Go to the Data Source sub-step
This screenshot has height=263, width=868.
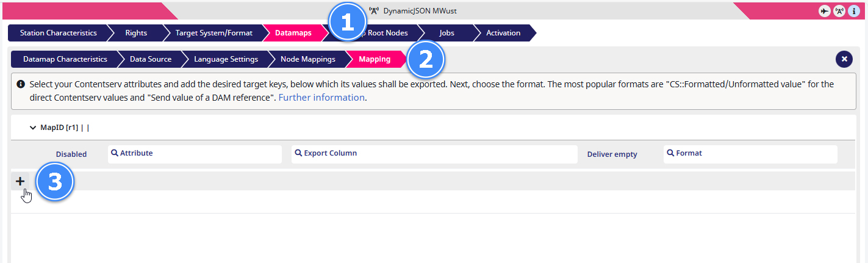click(x=150, y=59)
